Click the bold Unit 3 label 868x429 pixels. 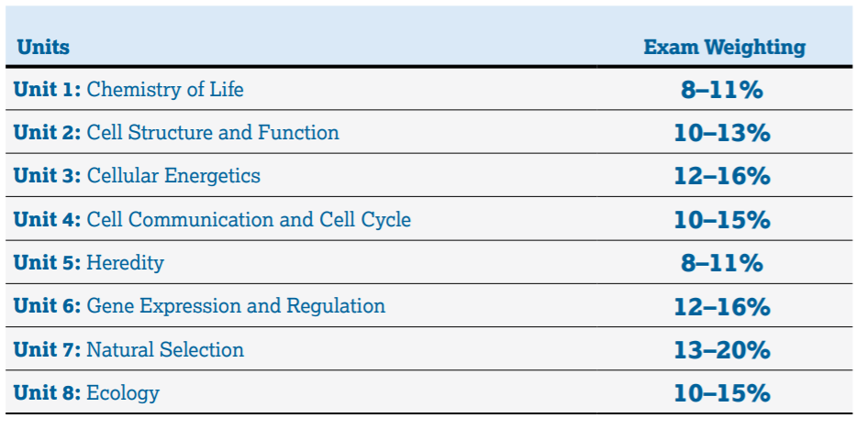(47, 176)
